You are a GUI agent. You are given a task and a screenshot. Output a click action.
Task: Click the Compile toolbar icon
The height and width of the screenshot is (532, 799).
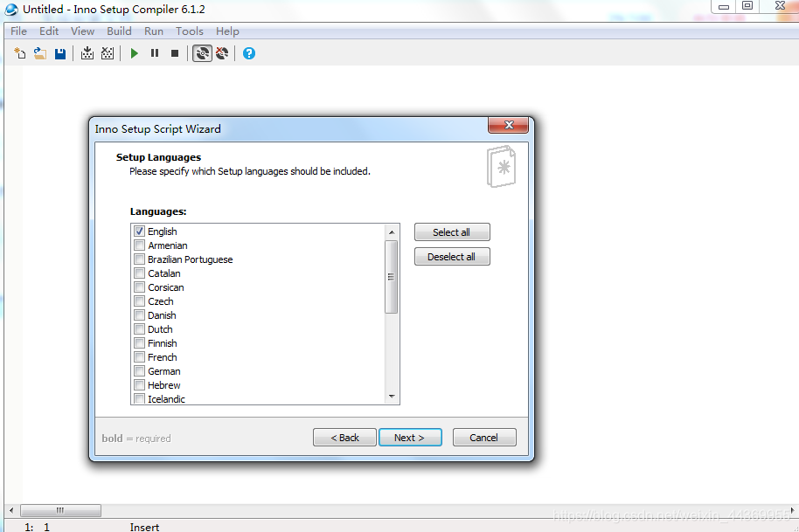pyautogui.click(x=87, y=53)
